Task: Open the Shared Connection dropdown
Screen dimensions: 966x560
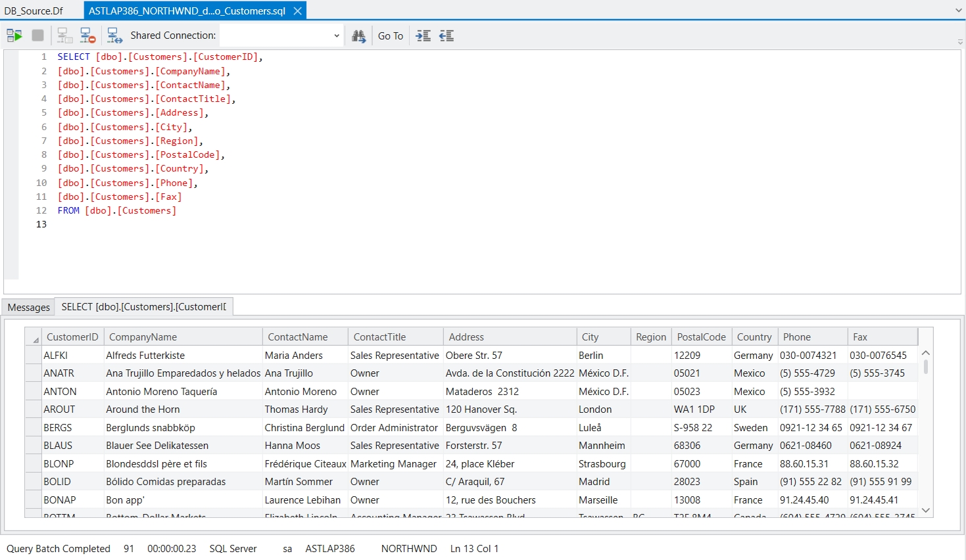Action: click(x=337, y=35)
